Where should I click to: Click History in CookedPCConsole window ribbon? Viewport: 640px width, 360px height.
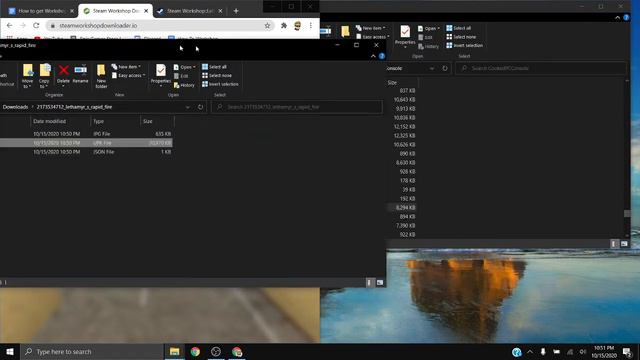428,47
